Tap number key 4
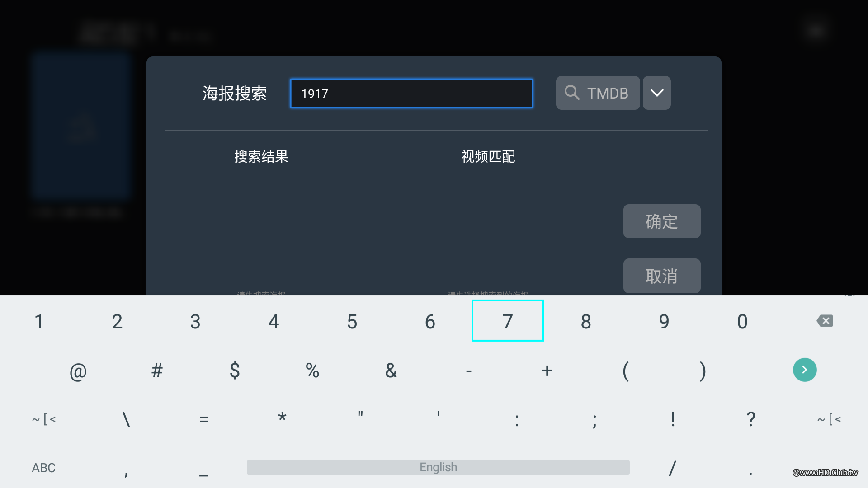The image size is (868, 488). pos(274,322)
